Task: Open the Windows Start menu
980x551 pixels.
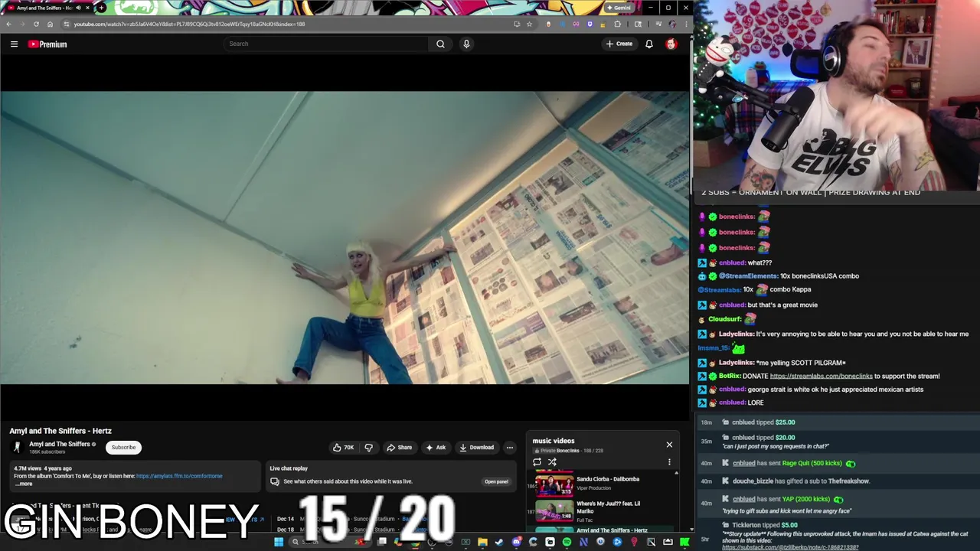Action: pyautogui.click(x=279, y=542)
